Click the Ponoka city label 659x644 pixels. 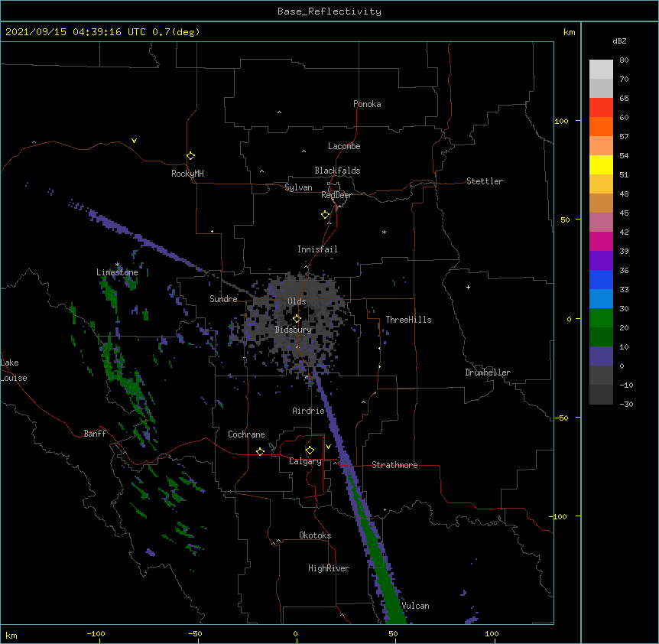pyautogui.click(x=367, y=104)
